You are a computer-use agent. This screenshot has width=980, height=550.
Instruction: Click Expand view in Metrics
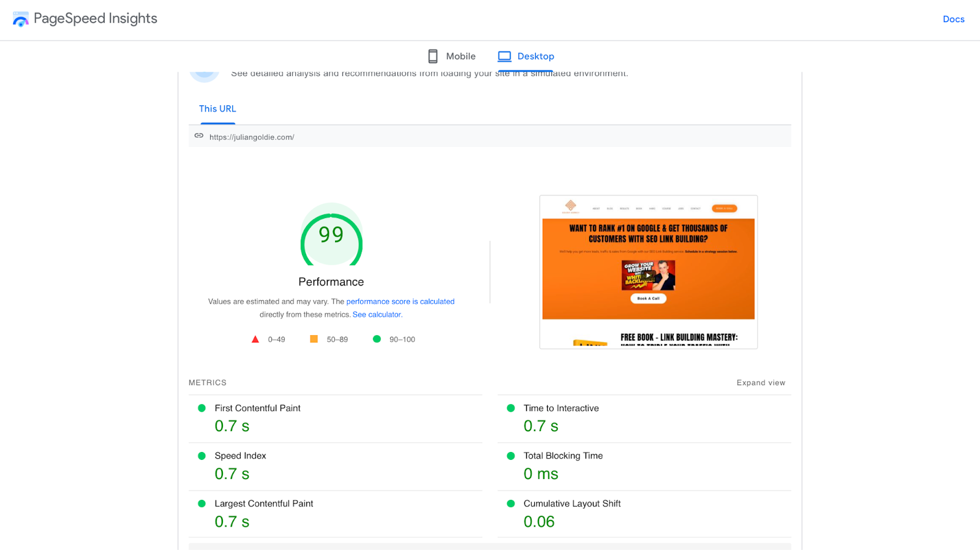point(761,383)
